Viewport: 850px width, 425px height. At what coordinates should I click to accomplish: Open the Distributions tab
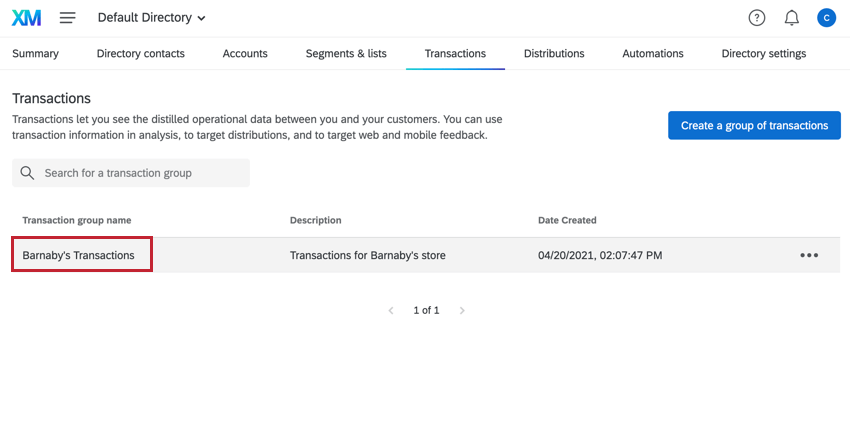click(x=554, y=54)
